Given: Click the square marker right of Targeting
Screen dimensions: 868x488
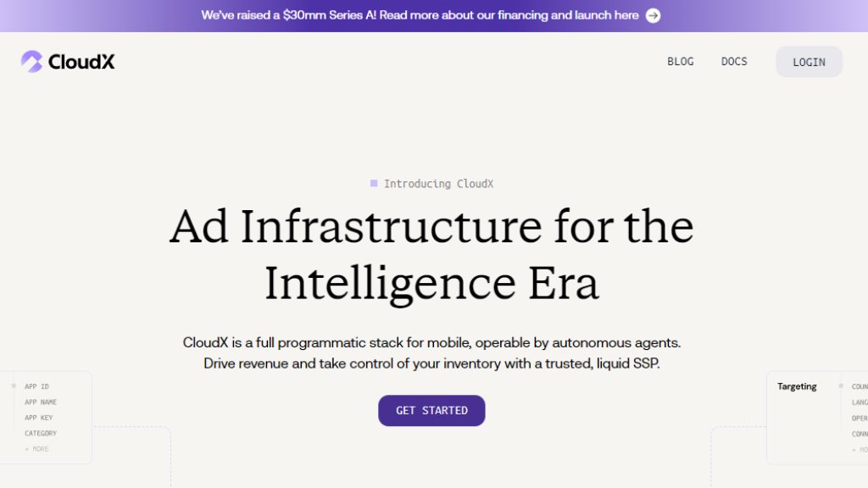Looking at the screenshot, I should 841,386.
